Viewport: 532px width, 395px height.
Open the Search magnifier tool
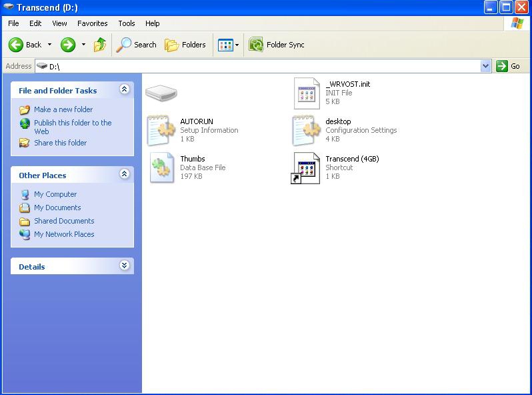124,45
